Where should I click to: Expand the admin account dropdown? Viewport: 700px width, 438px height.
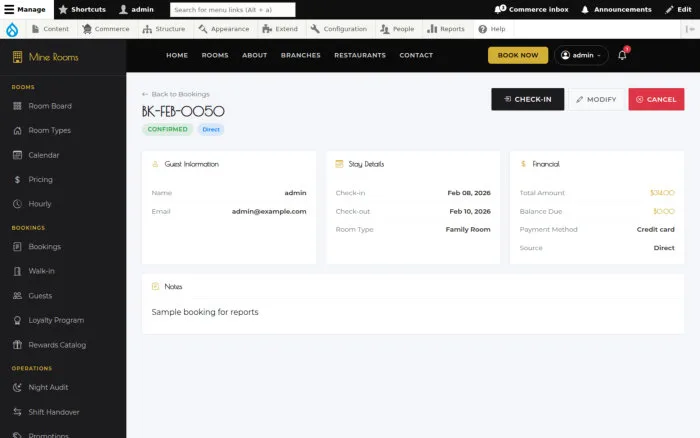pyautogui.click(x=581, y=55)
